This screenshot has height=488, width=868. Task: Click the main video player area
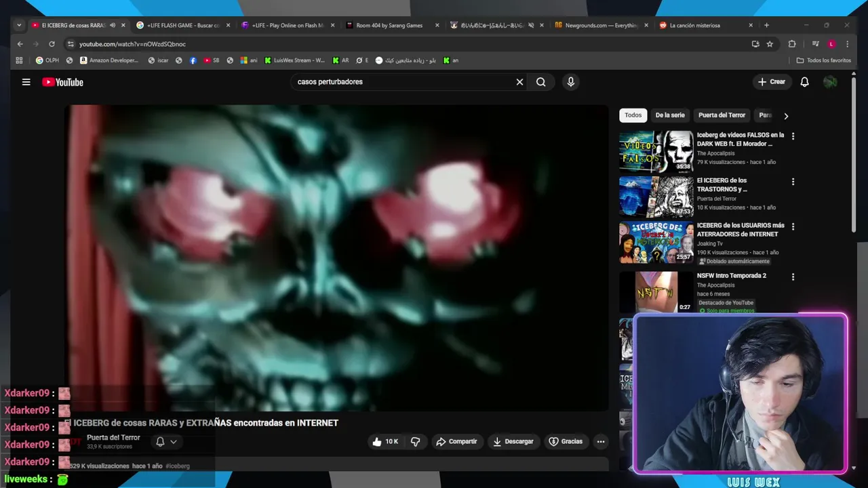point(336,258)
